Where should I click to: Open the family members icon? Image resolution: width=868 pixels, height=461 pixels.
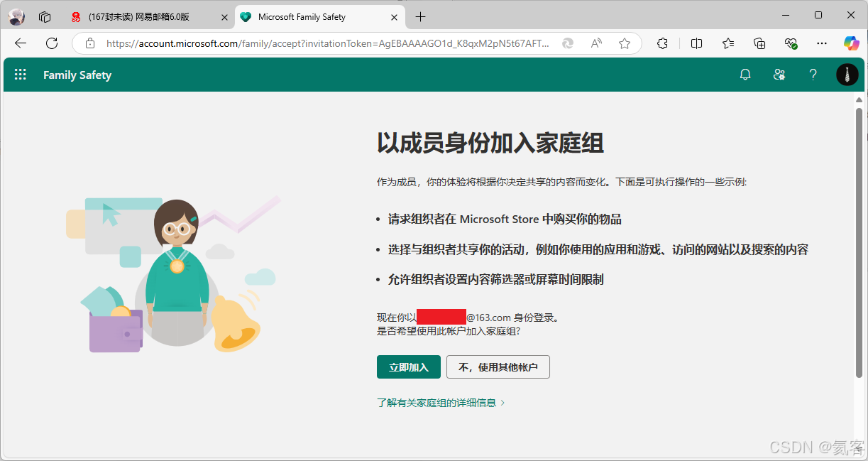pos(779,75)
